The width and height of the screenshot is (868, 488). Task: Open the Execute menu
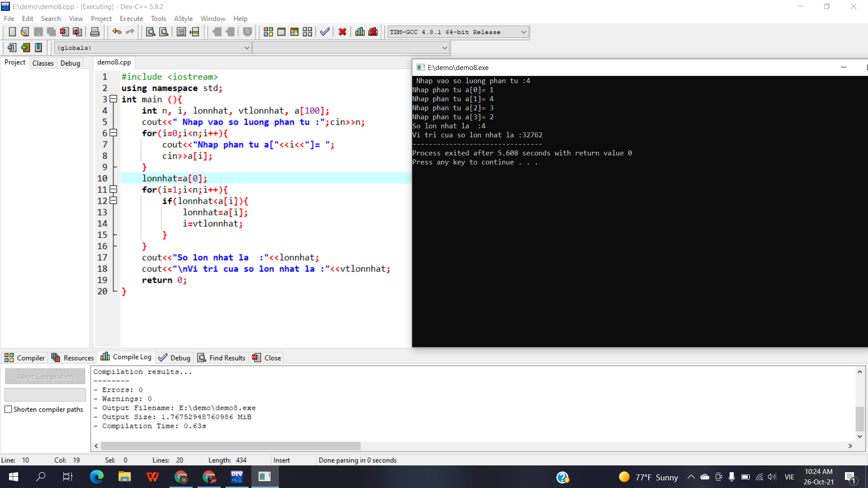131,19
